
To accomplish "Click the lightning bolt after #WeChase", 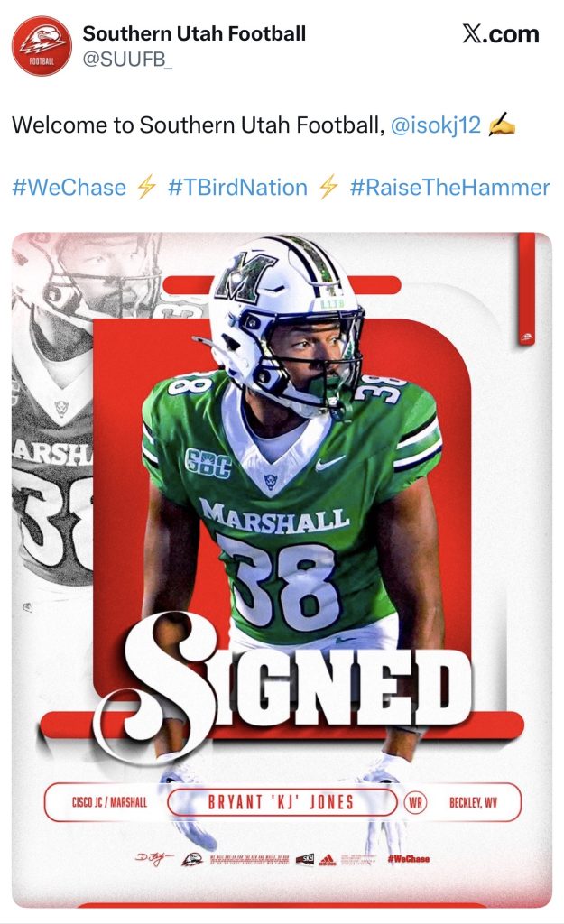I will point(146,188).
